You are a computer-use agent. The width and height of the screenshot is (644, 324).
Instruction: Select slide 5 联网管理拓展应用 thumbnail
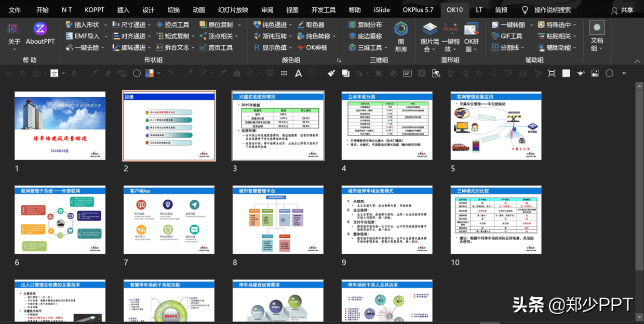(x=496, y=125)
